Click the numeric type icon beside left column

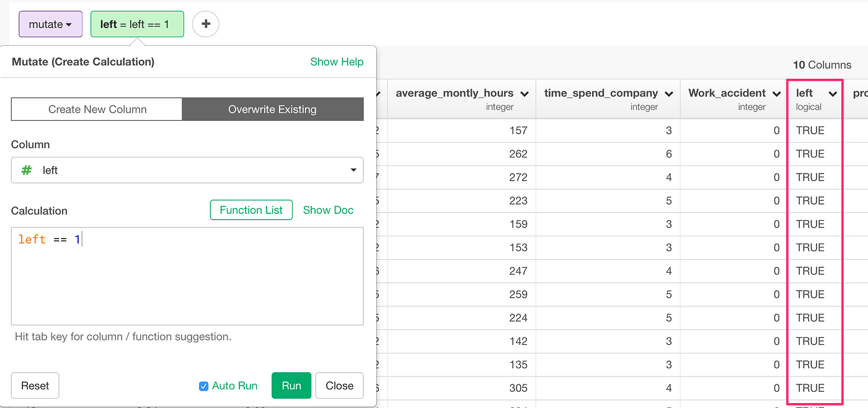(25, 170)
